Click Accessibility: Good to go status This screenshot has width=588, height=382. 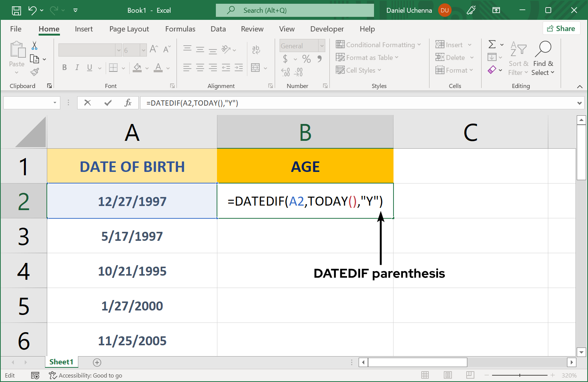(x=86, y=375)
